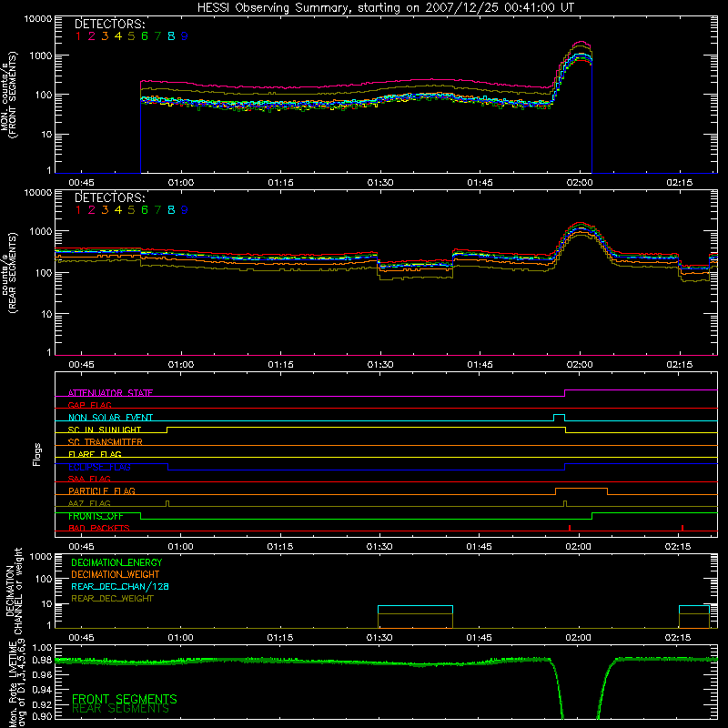Click the SC TRANSMITTER flag label
728x728 pixels.
(106, 442)
